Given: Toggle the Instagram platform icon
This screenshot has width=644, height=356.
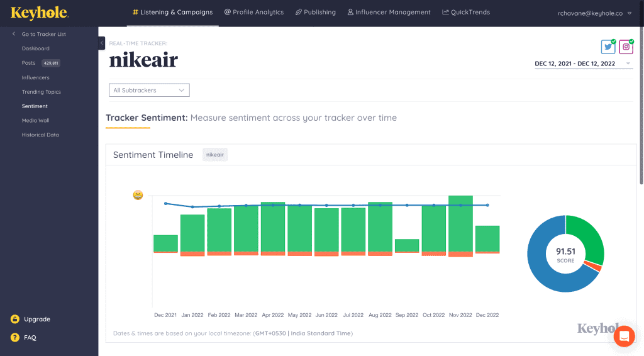Looking at the screenshot, I should 626,47.
